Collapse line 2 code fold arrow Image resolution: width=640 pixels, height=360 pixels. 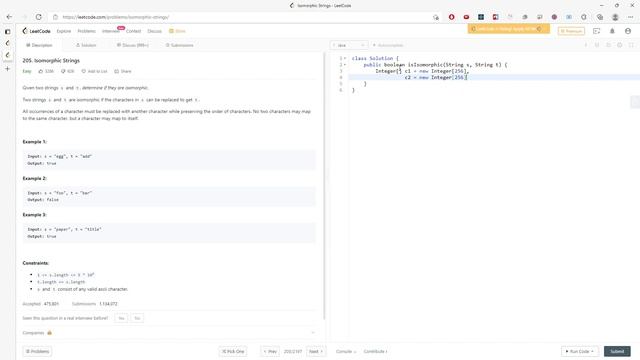(345, 65)
